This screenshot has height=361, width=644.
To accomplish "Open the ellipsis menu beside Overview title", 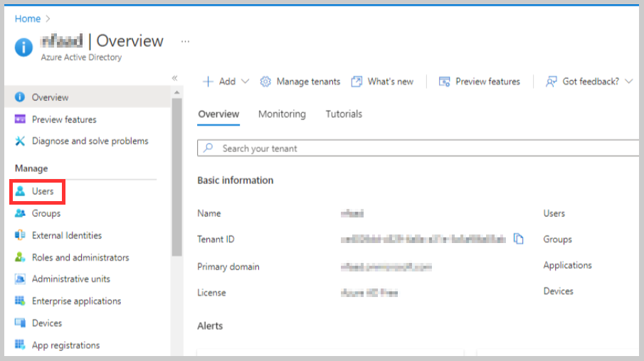I will (x=185, y=41).
